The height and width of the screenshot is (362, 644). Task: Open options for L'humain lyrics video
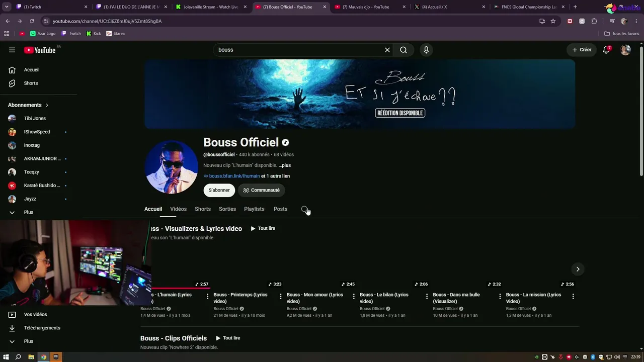(x=207, y=296)
